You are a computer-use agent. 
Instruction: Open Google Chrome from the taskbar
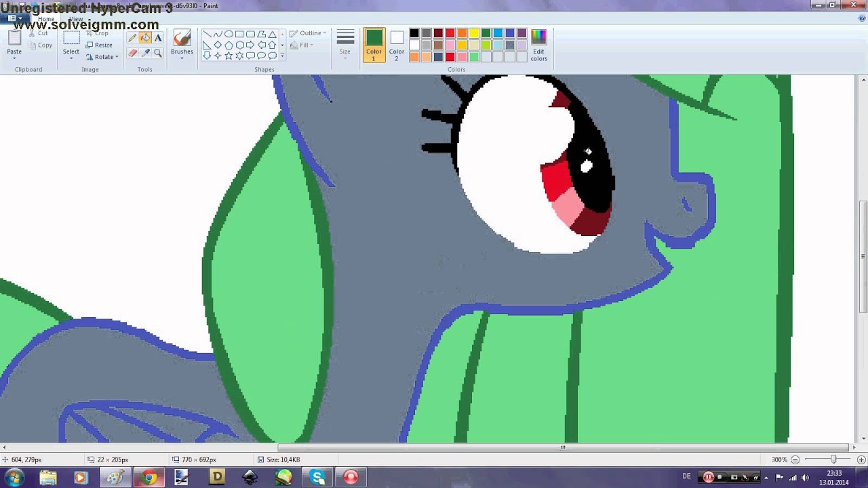(x=149, y=478)
